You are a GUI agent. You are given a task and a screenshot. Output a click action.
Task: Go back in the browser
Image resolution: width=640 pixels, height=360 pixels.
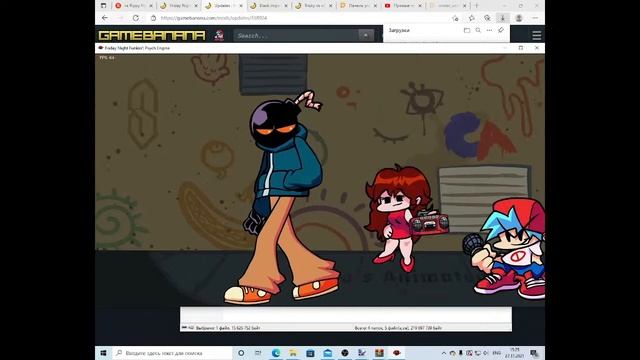point(105,18)
